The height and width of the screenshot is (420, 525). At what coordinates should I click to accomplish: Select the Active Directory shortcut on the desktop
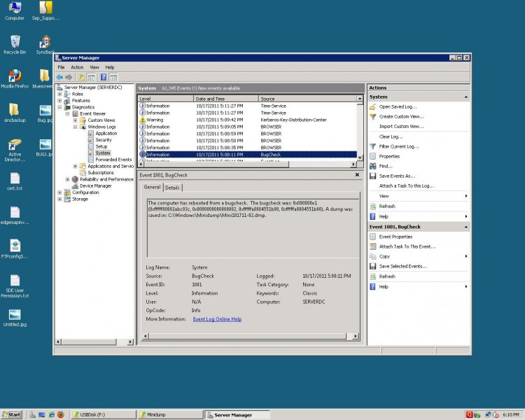[15, 150]
